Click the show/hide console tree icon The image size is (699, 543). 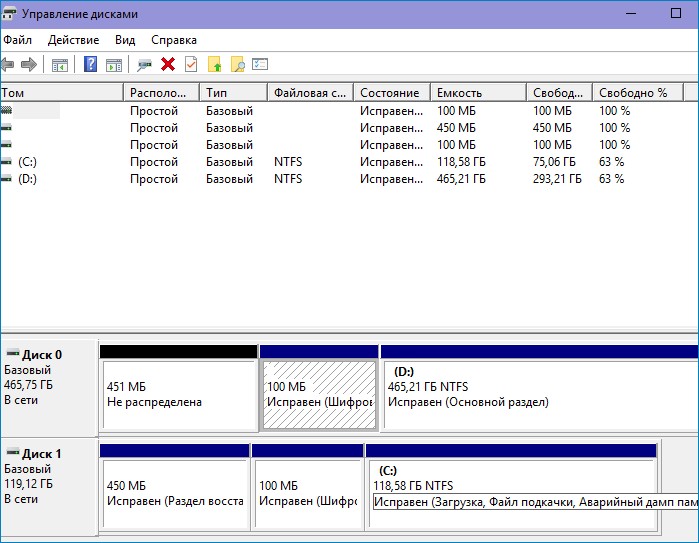pos(60,65)
